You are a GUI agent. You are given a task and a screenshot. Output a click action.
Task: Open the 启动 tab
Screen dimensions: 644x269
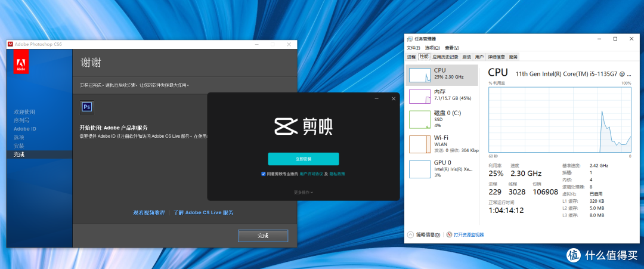(x=466, y=57)
